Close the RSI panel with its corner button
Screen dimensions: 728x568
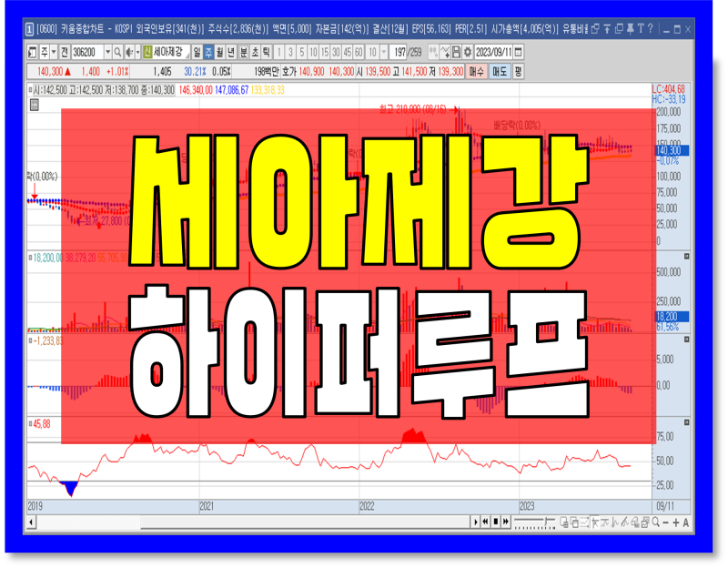[x=686, y=422]
